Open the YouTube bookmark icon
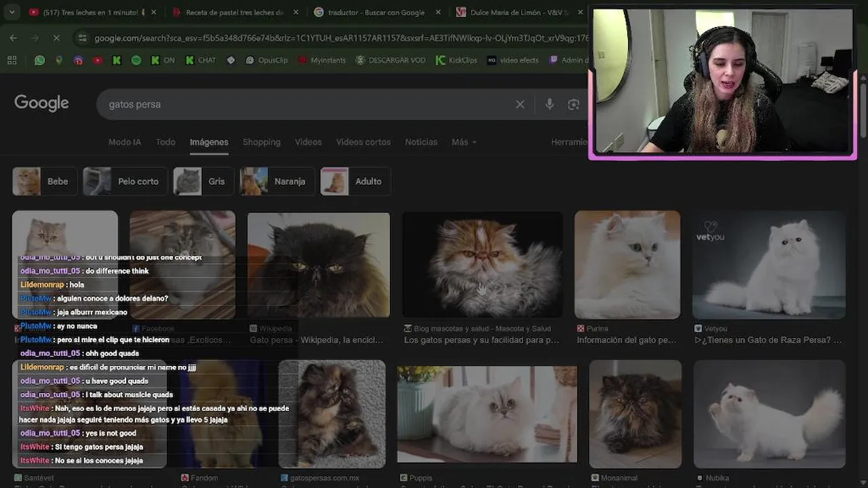 (x=98, y=60)
